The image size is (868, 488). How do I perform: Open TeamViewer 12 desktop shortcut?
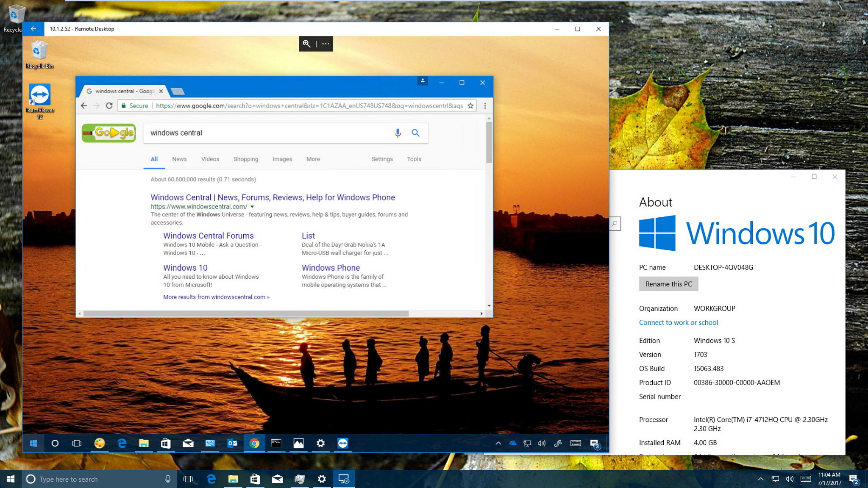point(40,102)
